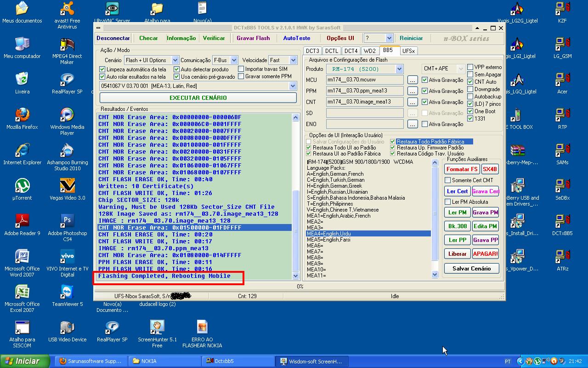Switch to the DCT4 tab

[x=351, y=51]
